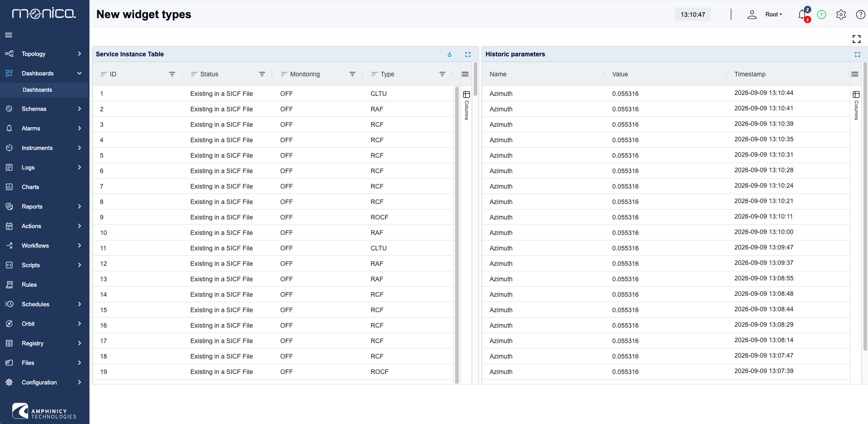Click the Schedules clock icon
Viewport: 868px width, 424px height.
[x=9, y=304]
